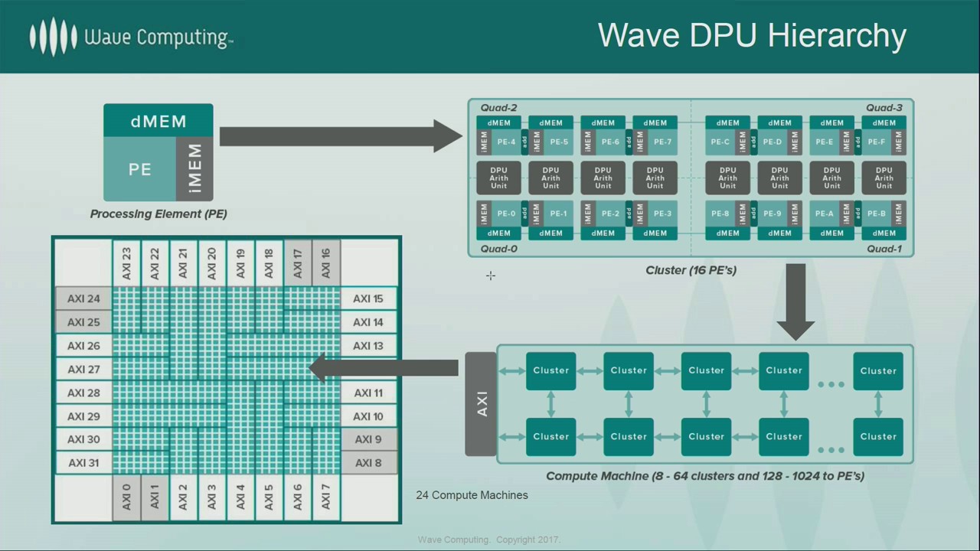Click the PE-A block

[825, 214]
